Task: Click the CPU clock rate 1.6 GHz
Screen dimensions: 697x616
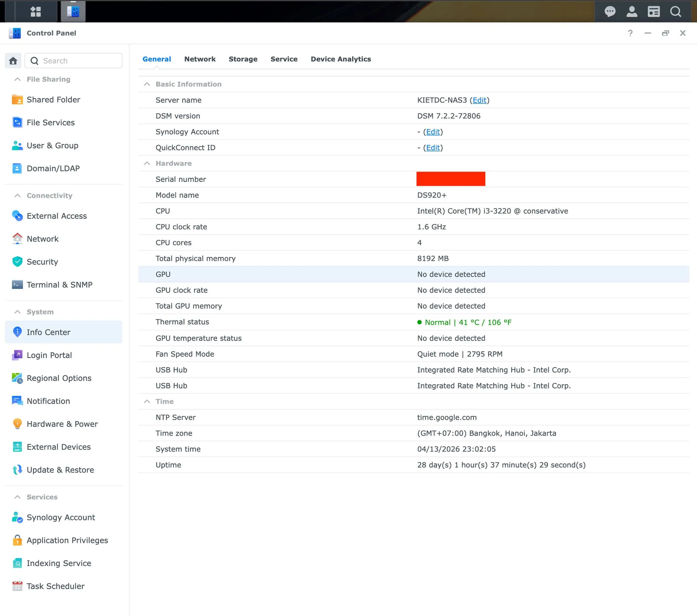Action: (432, 227)
